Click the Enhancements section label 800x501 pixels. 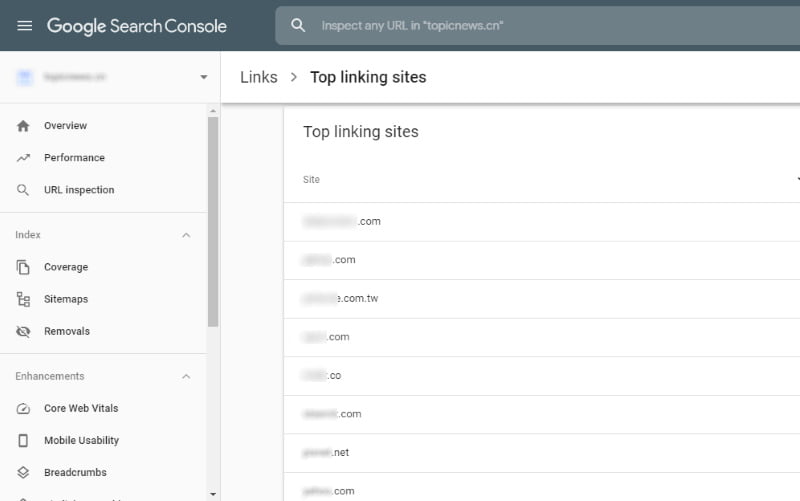(x=49, y=376)
